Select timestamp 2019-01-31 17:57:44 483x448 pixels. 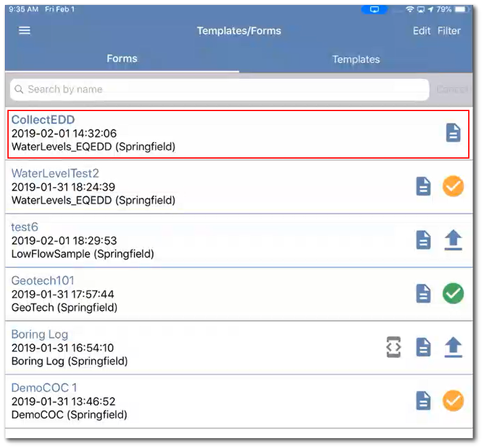coord(62,294)
